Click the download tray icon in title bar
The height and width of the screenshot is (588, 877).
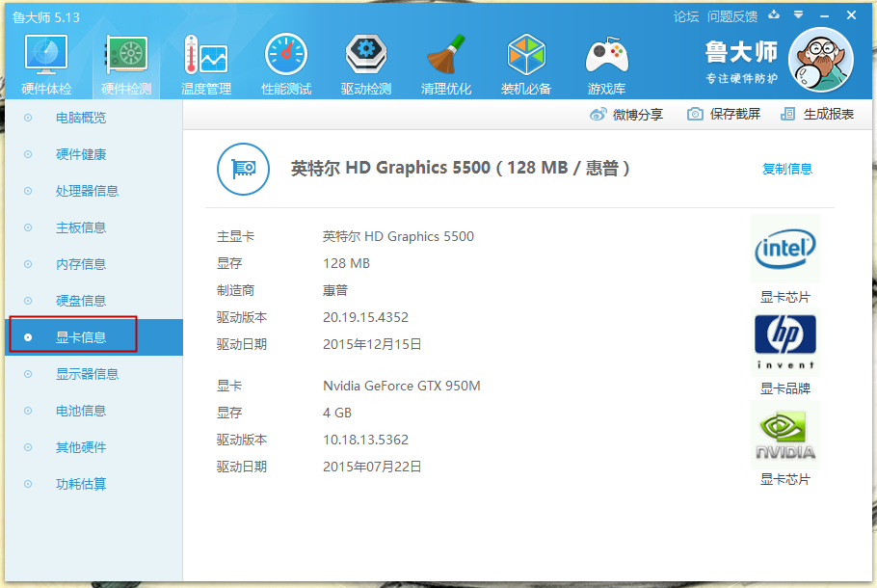coord(774,15)
